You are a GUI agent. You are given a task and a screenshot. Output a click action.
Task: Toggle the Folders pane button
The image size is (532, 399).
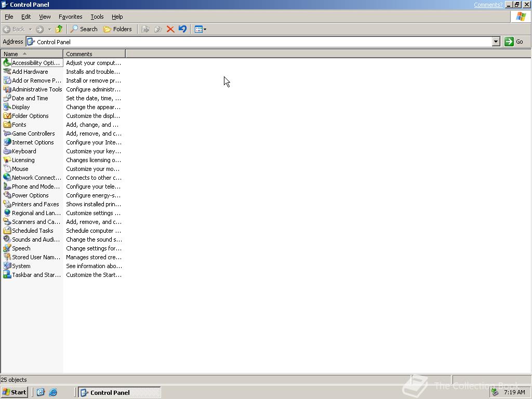tap(117, 29)
